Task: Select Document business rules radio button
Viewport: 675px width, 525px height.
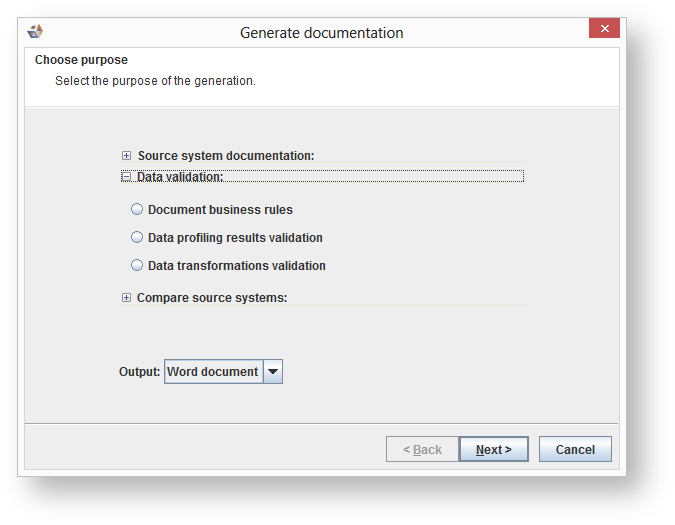Action: (x=137, y=210)
